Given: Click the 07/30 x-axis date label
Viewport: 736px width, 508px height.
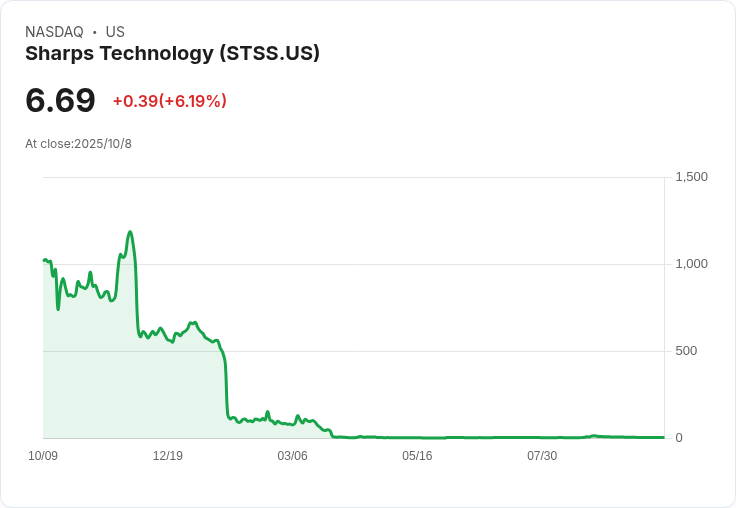Looking at the screenshot, I should point(541,456).
